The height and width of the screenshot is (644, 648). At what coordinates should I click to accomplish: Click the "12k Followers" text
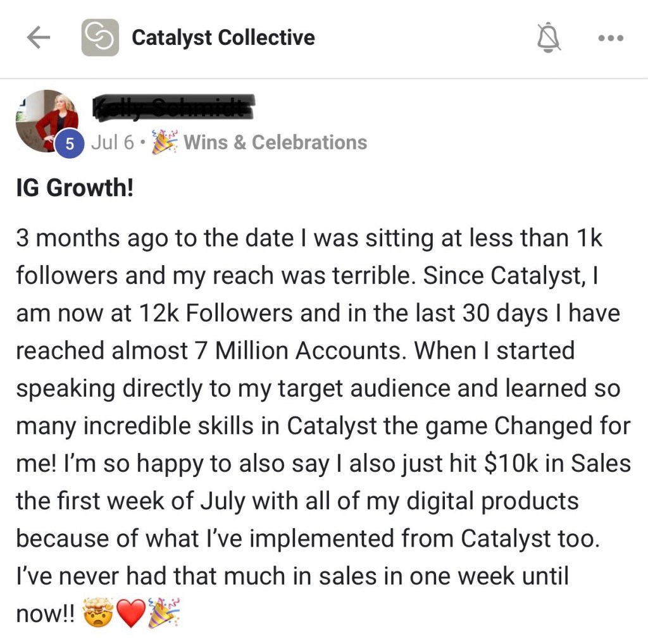click(x=209, y=314)
